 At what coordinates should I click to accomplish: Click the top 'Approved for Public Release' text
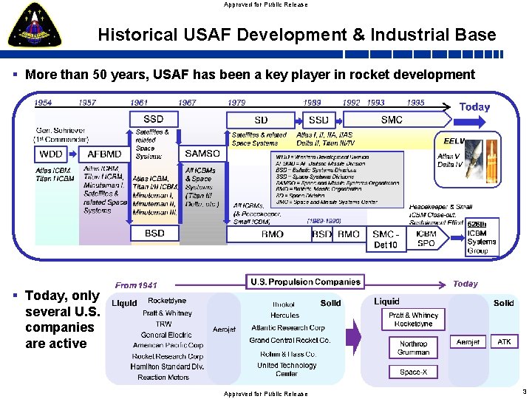266,4
